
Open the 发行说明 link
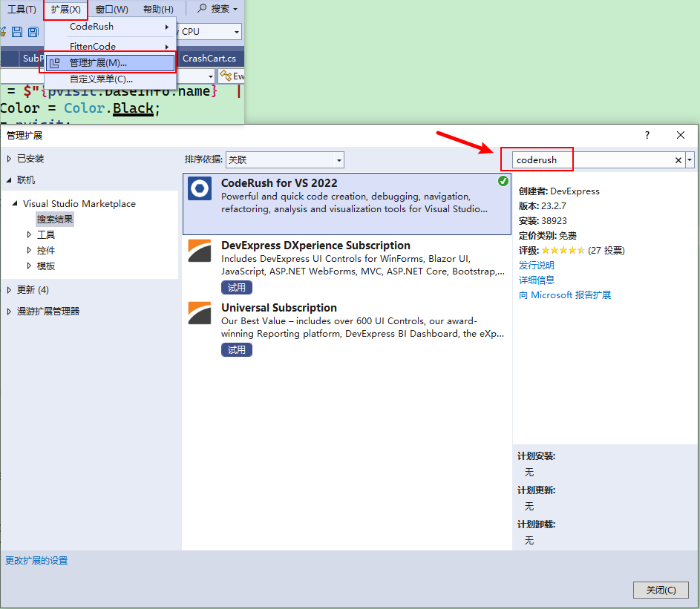(x=536, y=265)
